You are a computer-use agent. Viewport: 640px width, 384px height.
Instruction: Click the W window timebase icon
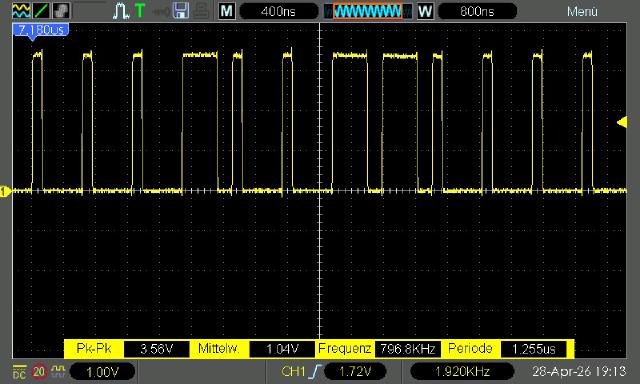tap(425, 11)
